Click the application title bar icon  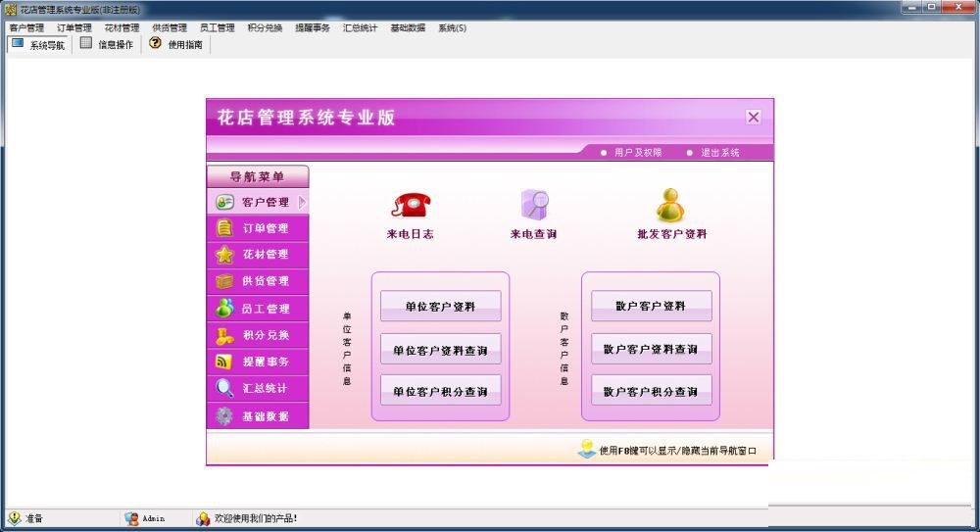coord(10,10)
